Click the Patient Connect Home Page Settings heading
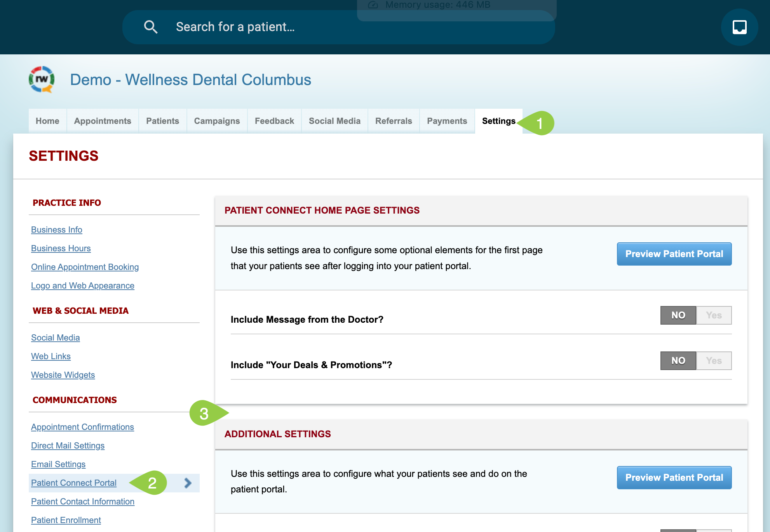 [x=322, y=210]
